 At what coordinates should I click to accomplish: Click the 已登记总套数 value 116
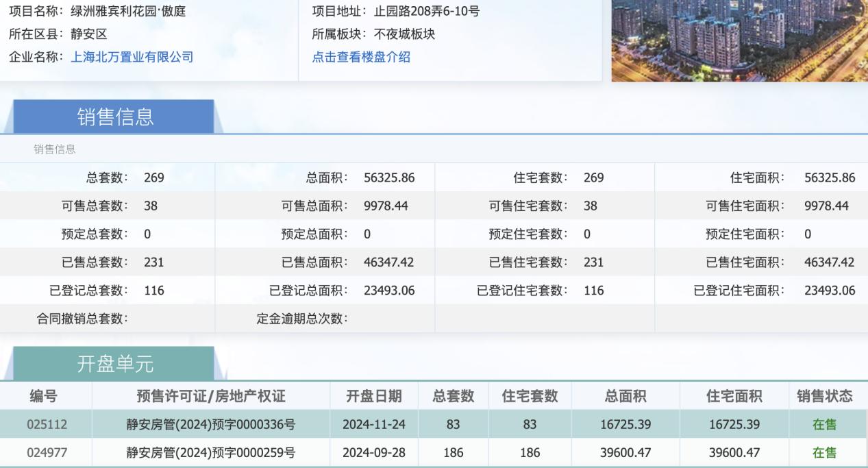154,291
